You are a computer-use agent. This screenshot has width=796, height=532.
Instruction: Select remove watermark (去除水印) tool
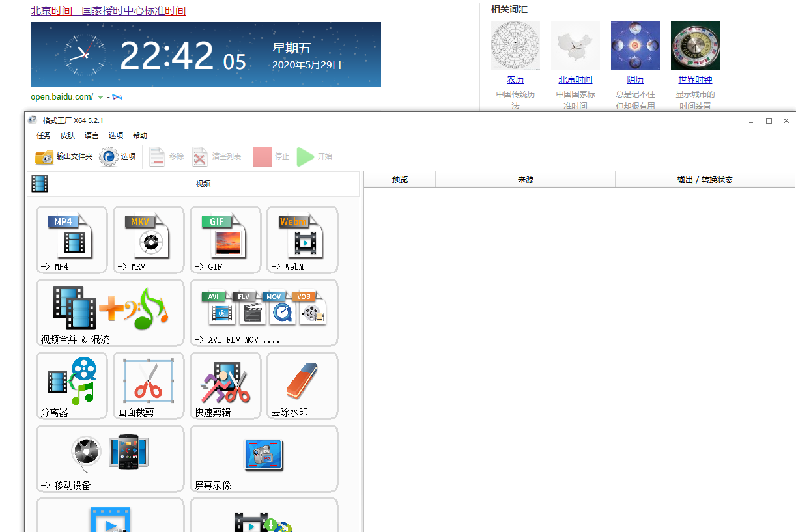click(302, 385)
